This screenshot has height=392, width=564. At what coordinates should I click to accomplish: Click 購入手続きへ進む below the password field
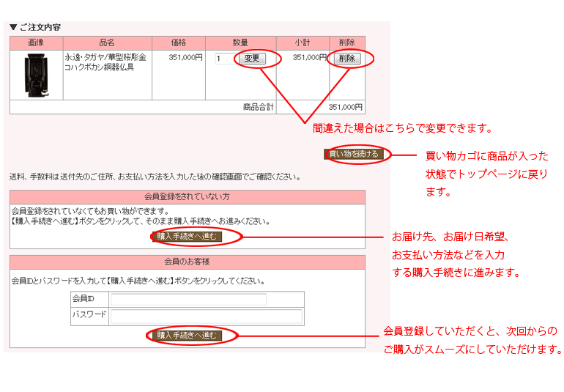pos(187,336)
